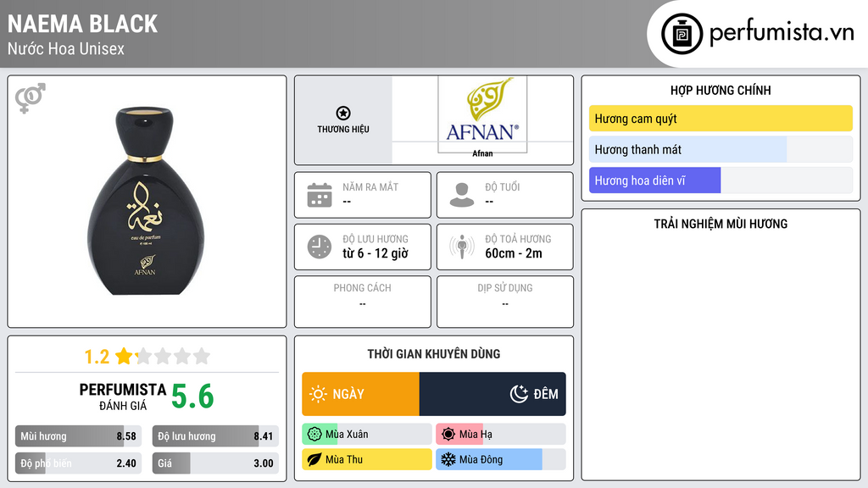
Task: Click the clock icon for Độ Lưu Hương
Action: (319, 247)
